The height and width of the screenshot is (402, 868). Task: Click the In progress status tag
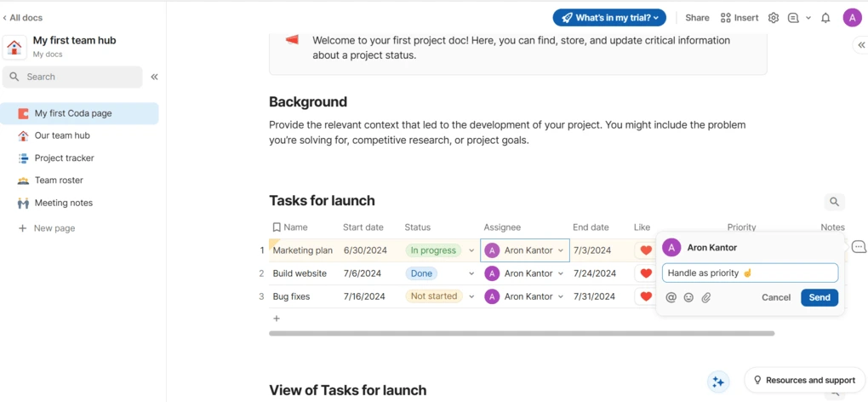tap(433, 250)
